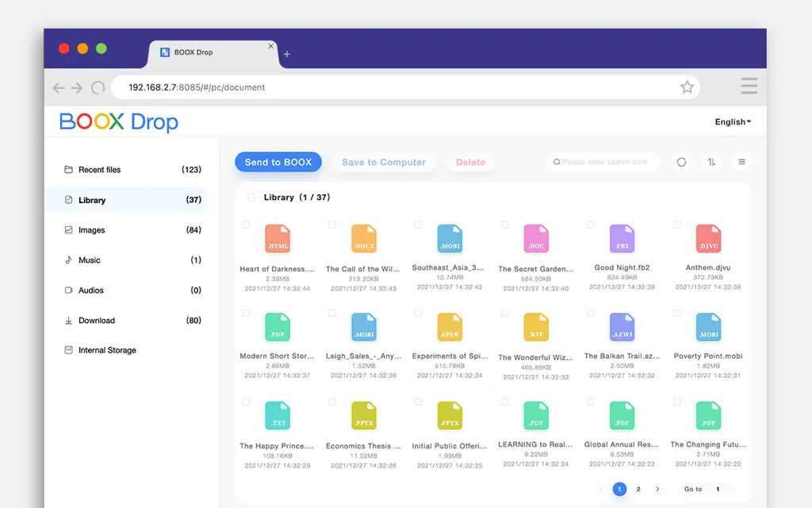Click Save to Computer

pos(383,162)
